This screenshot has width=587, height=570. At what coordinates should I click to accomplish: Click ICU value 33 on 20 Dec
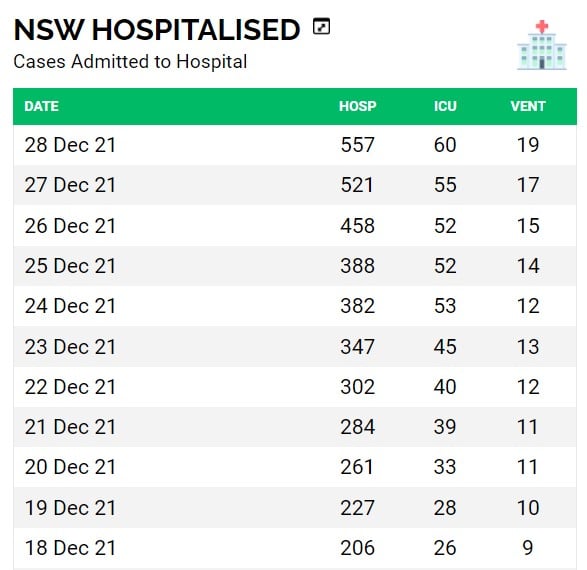pos(445,467)
